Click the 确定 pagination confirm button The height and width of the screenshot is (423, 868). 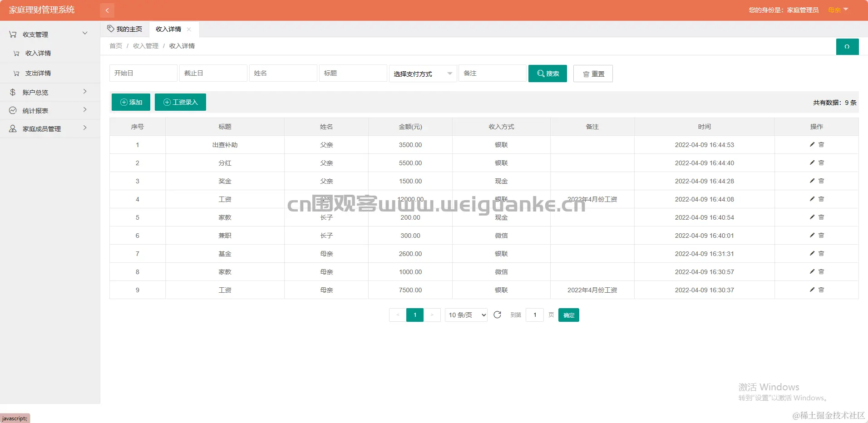coord(569,315)
